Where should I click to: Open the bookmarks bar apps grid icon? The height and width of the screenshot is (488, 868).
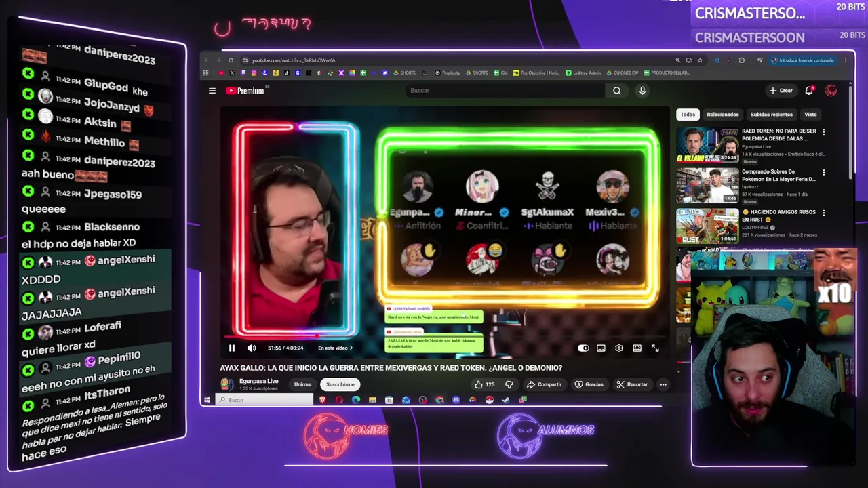tap(206, 73)
